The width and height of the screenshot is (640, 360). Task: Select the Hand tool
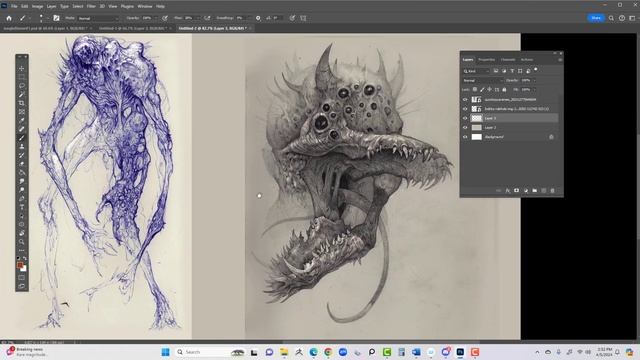pyautogui.click(x=22, y=233)
